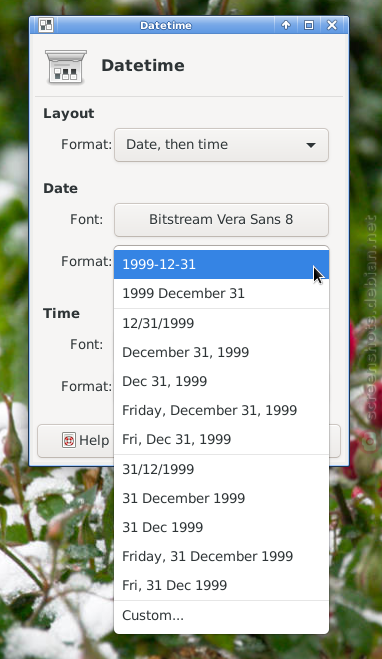Click the Help lifebuoy icon
Image resolution: width=382 pixels, height=659 pixels.
69,440
